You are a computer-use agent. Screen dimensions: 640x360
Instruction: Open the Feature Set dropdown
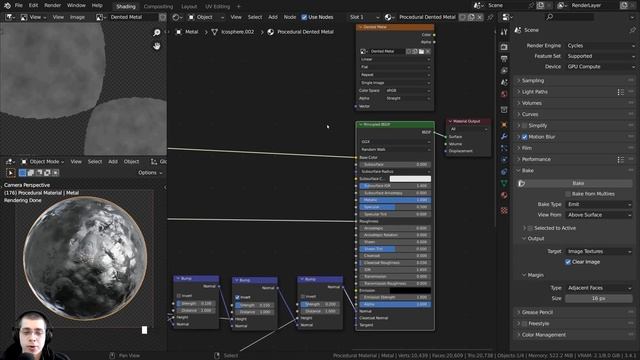click(x=601, y=56)
